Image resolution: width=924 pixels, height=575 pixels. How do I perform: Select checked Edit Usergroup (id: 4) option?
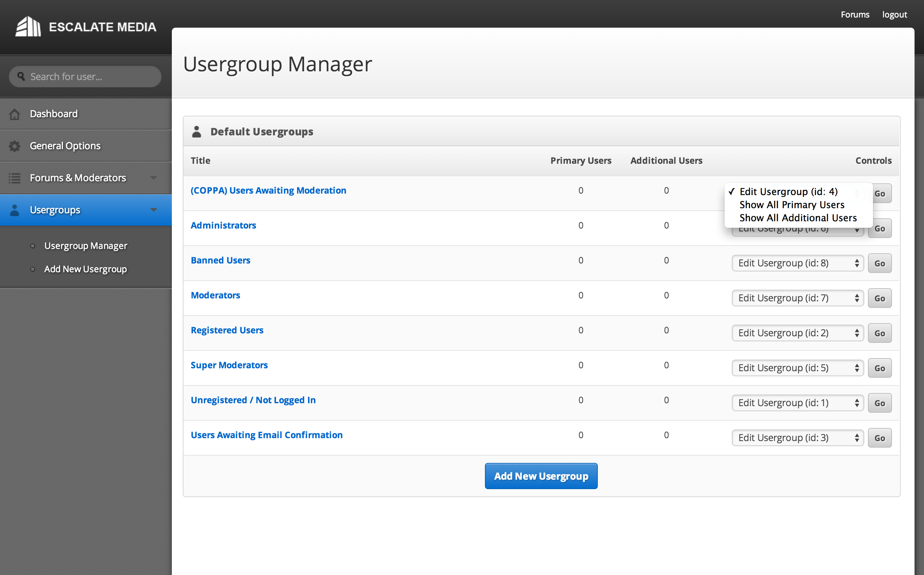pos(788,192)
